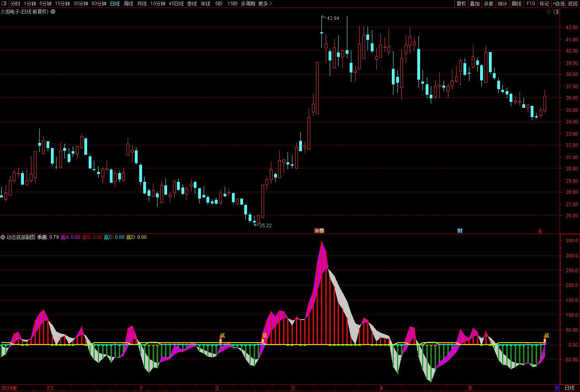The width and height of the screenshot is (580, 392).
Task: Switch to the 周线 weekly chart
Action: tap(128, 4)
